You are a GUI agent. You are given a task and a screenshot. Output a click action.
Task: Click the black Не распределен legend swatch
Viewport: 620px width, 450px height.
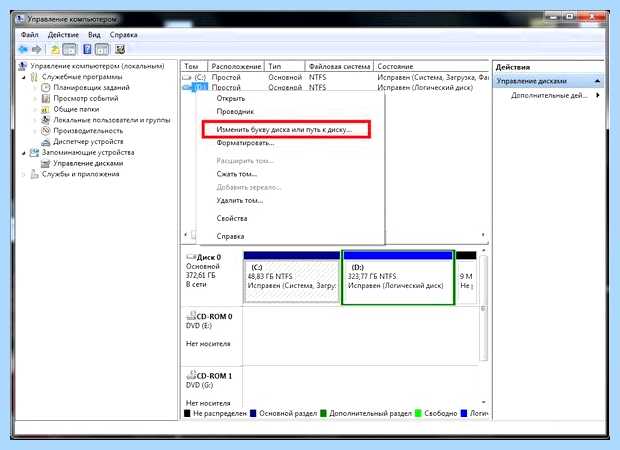(187, 414)
